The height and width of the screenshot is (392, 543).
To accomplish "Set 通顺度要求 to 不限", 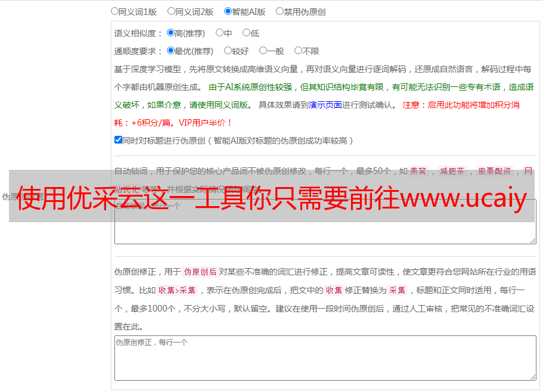I will tap(298, 51).
